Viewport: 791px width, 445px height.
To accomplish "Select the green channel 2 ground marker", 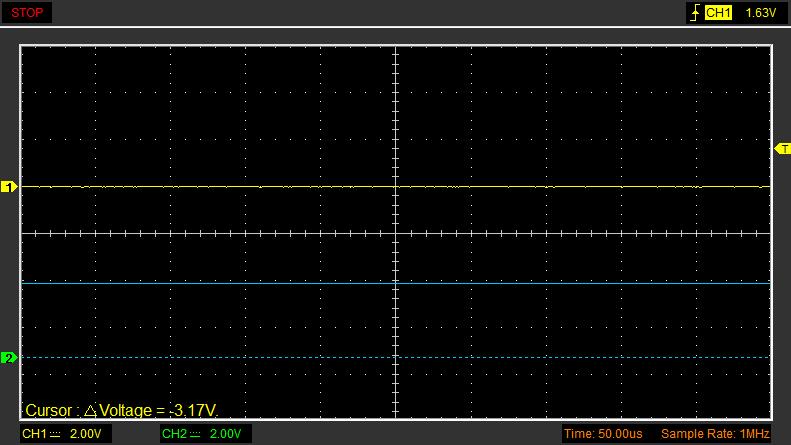I will pyautogui.click(x=10, y=358).
